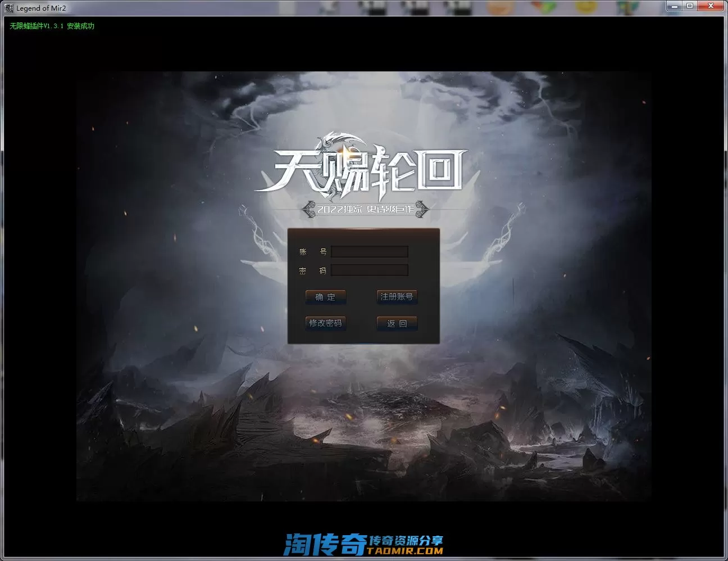This screenshot has height=561, width=728.
Task: Click the green 无限蜡插件V1.3.1 安装成功 message
Action: 52,26
